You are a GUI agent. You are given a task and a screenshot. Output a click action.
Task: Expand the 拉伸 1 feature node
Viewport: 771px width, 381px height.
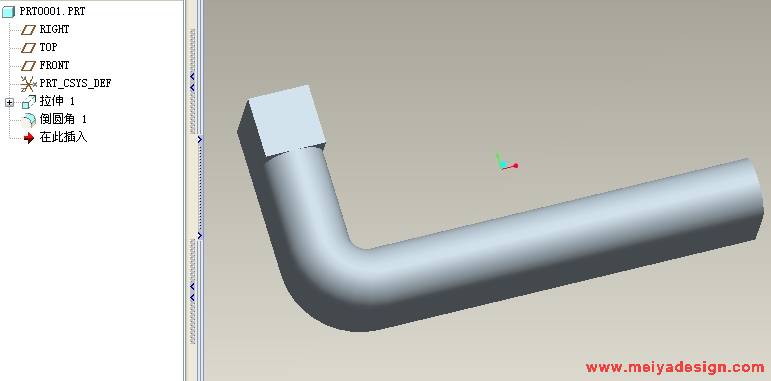click(x=9, y=102)
